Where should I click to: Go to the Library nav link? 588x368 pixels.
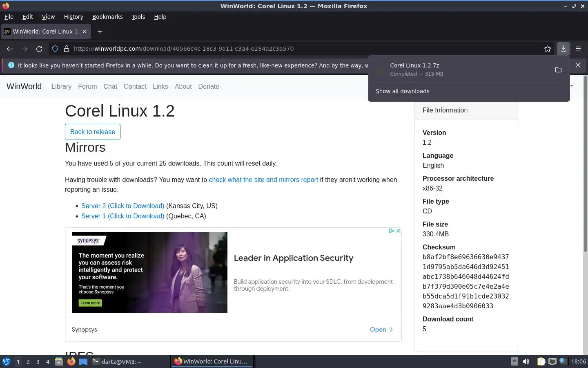[61, 86]
